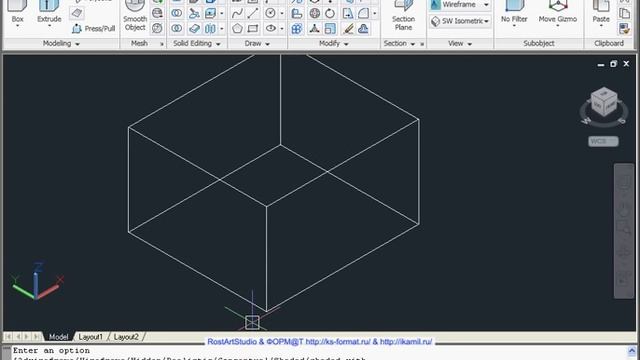Activate the Press/Pull tool
The width and height of the screenshot is (640, 360).
pos(93,29)
